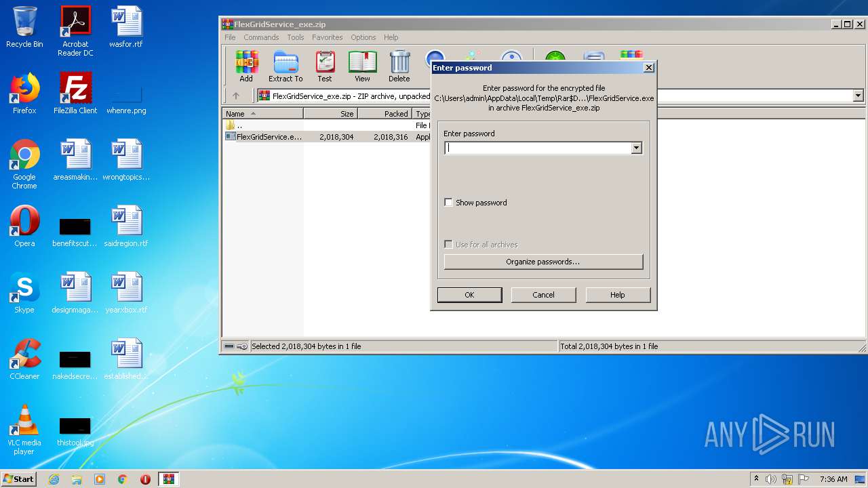Click the Add toolbar icon in WinRAR

[x=246, y=66]
